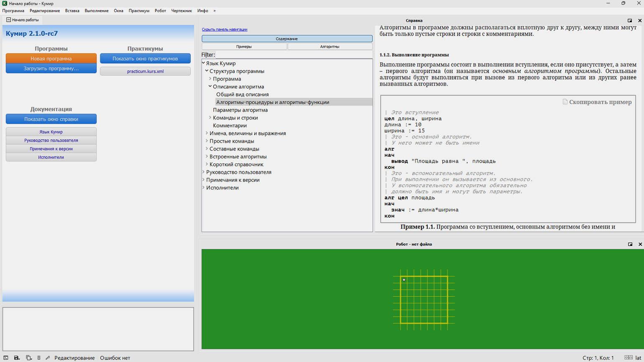644x362 pixels.
Task: Click the Filter input field
Action: point(294,55)
